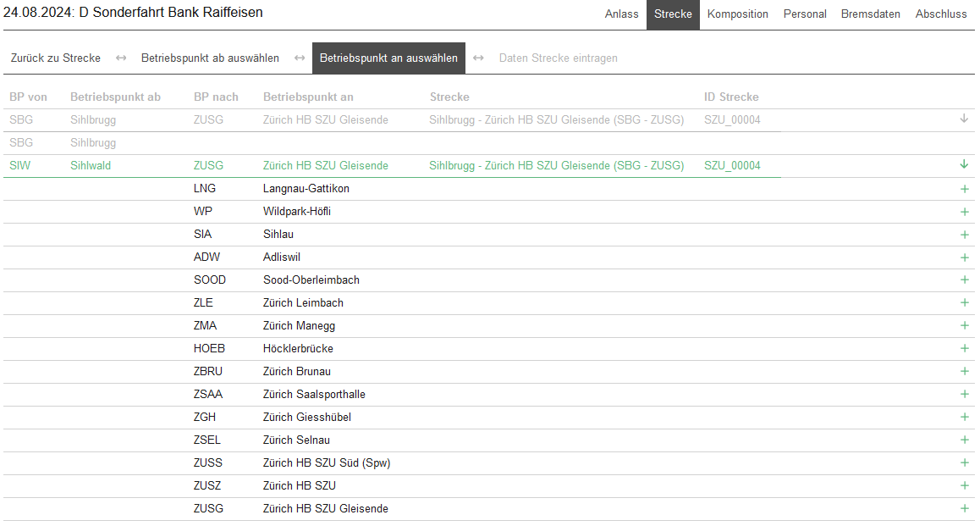980x526 pixels.
Task: Click plus icon on Zürich HB SZU row
Action: click(964, 486)
